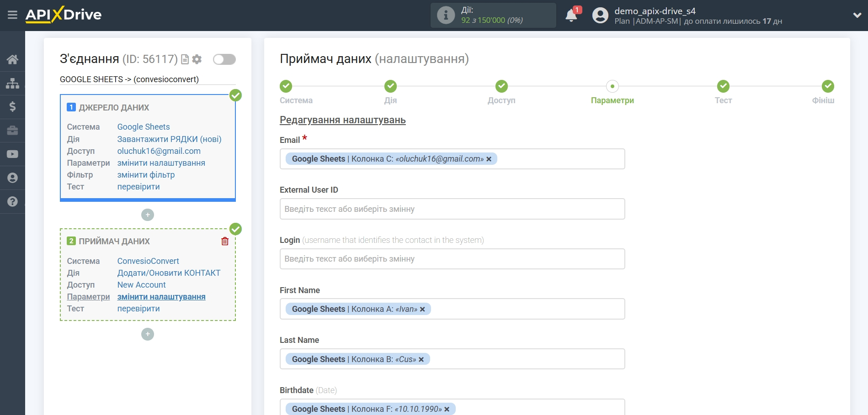The height and width of the screenshot is (415, 868).
Task: Open the YouTube video icon in the sidebar
Action: (12, 154)
